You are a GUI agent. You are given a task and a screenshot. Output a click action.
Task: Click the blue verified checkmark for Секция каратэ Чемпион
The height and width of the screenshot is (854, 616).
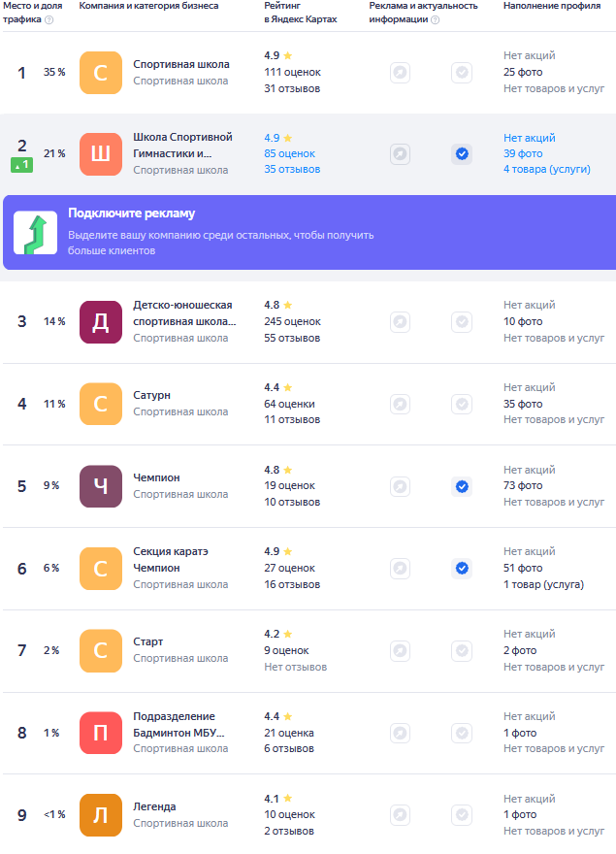tap(462, 568)
